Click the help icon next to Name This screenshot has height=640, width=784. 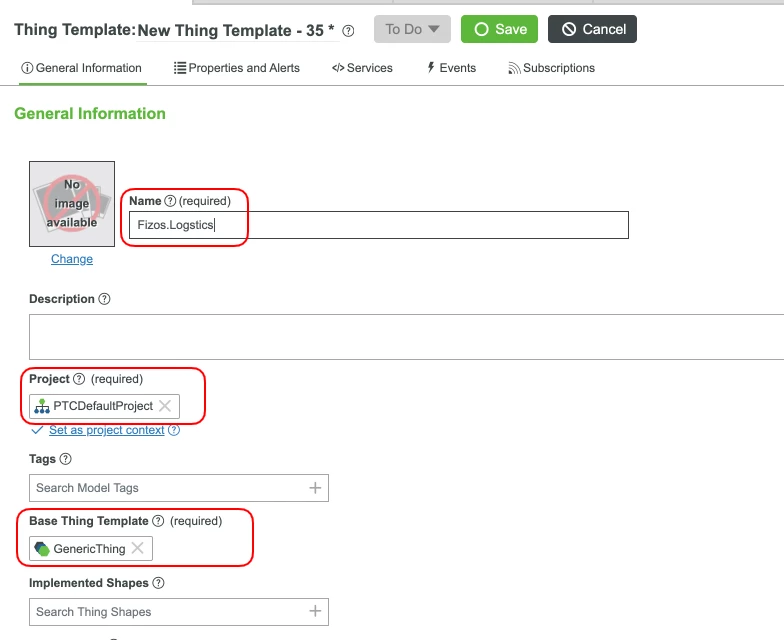coord(170,201)
